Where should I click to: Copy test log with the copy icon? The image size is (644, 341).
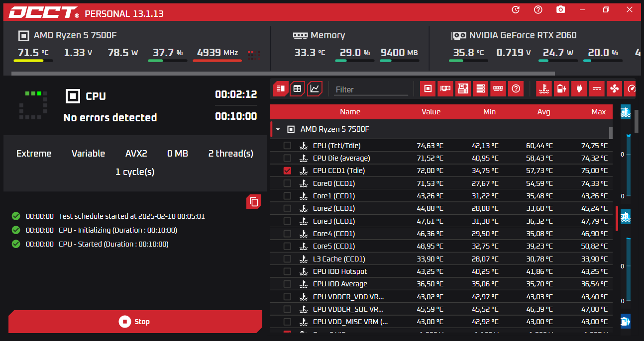pos(254,202)
